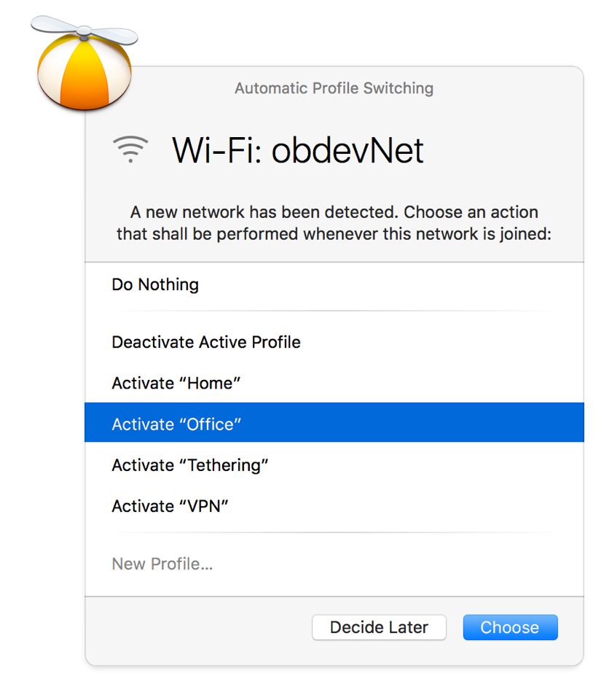Click the propeller blades atop the hat icon

click(x=85, y=31)
